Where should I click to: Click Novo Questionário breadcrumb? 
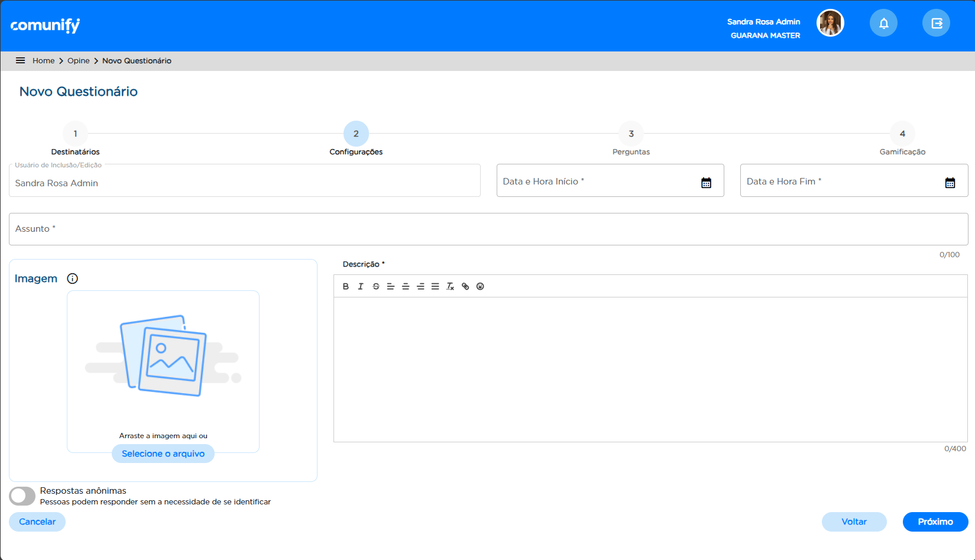137,60
